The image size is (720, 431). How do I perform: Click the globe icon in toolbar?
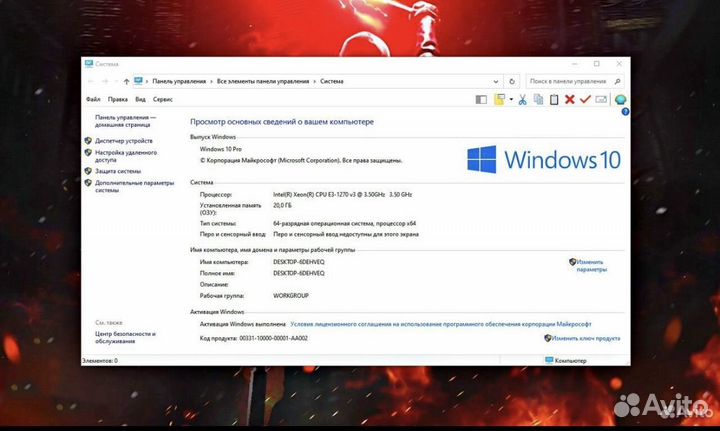(x=621, y=99)
